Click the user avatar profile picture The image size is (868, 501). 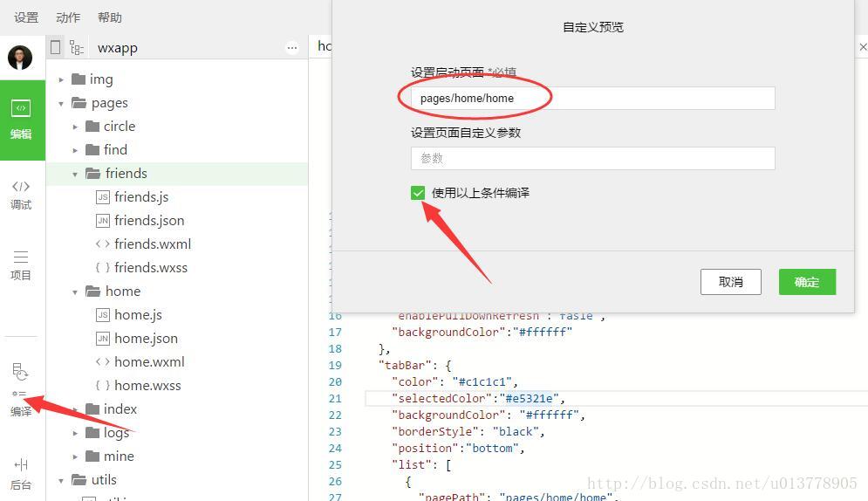20,58
